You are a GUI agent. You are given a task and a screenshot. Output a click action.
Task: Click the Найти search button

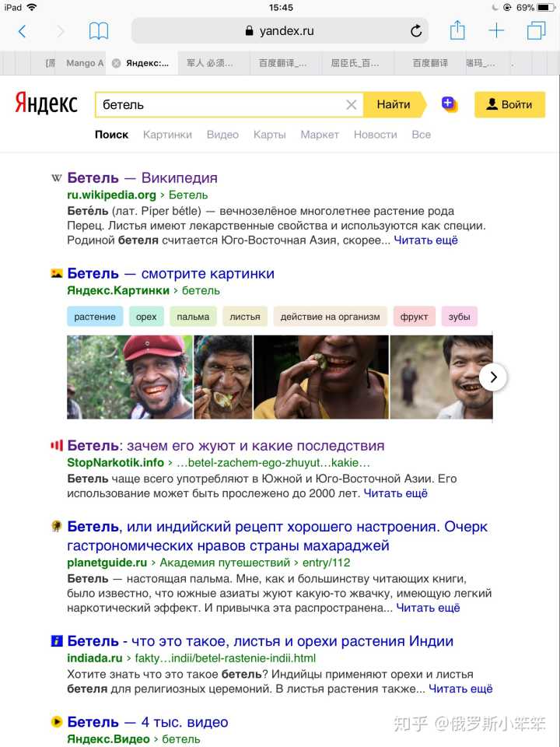(x=394, y=104)
